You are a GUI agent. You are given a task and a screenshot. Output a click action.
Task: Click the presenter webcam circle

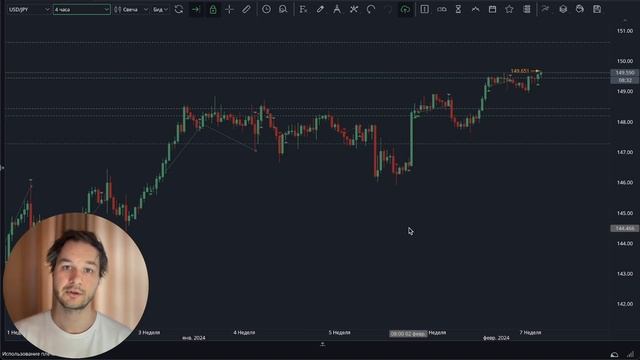pyautogui.click(x=76, y=285)
